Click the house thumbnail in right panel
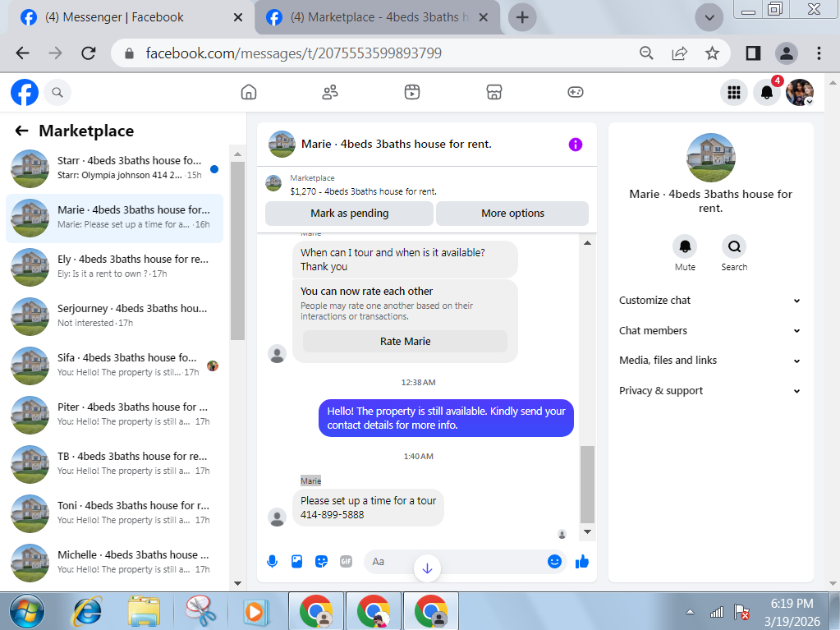The image size is (840, 630). pos(710,158)
